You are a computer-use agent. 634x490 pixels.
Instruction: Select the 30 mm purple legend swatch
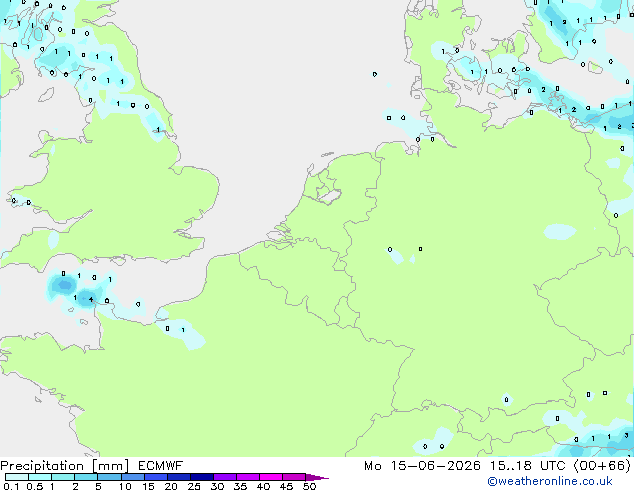click(x=225, y=477)
